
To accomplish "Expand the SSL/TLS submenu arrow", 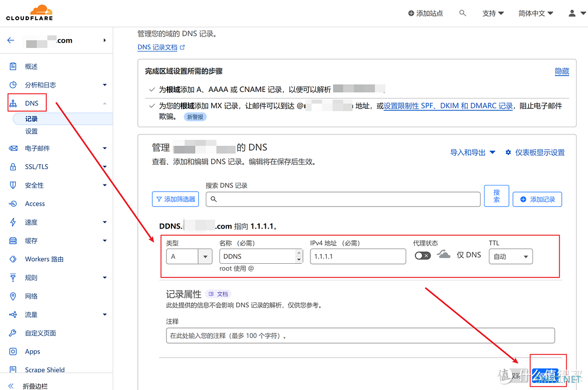I will point(105,166).
